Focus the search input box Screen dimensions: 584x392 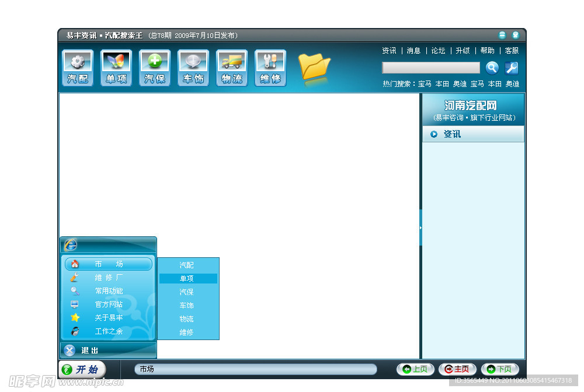point(431,68)
